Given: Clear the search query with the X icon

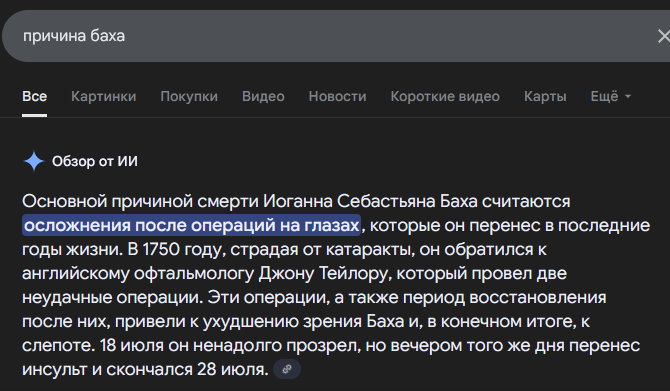Looking at the screenshot, I should point(664,36).
